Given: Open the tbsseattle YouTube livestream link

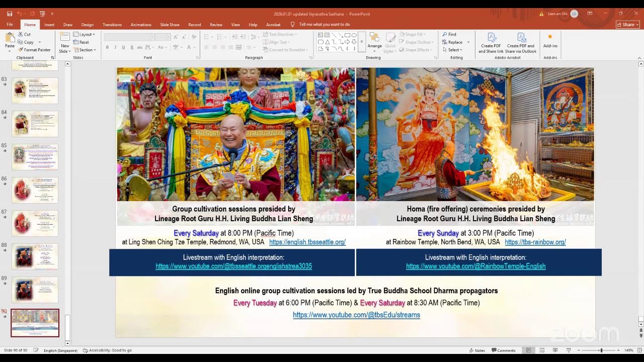Looking at the screenshot, I should point(233,266).
